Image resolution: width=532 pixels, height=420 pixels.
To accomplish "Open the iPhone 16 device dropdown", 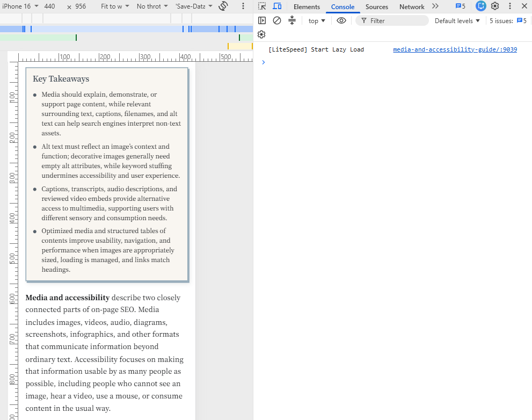I will 20,6.
